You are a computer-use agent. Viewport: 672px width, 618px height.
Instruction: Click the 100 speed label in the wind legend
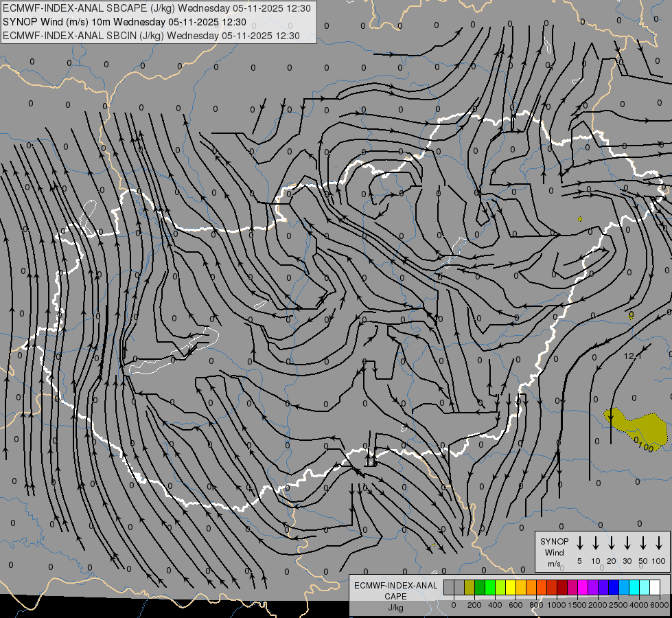659,561
